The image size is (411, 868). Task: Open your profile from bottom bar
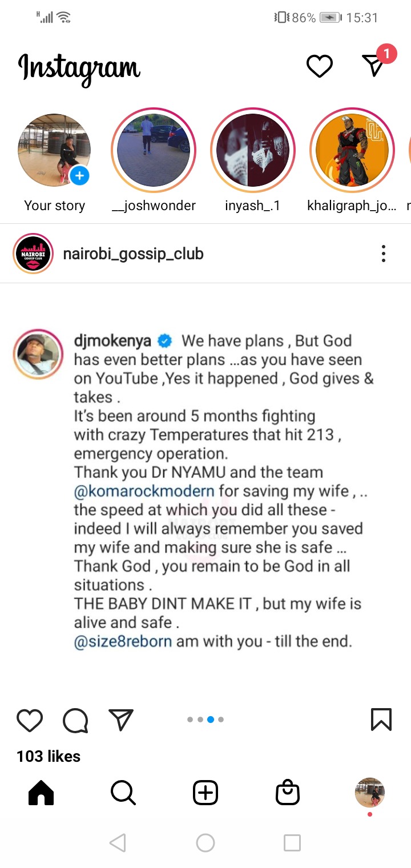(370, 793)
